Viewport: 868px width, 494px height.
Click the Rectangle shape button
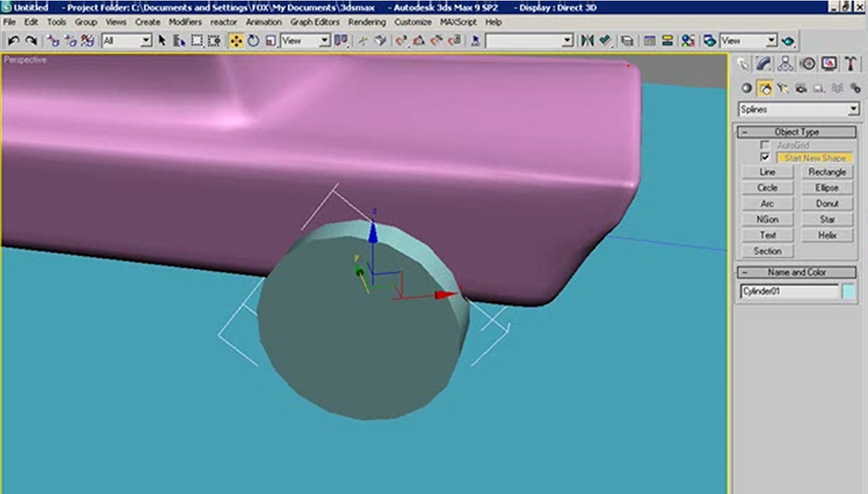[827, 172]
